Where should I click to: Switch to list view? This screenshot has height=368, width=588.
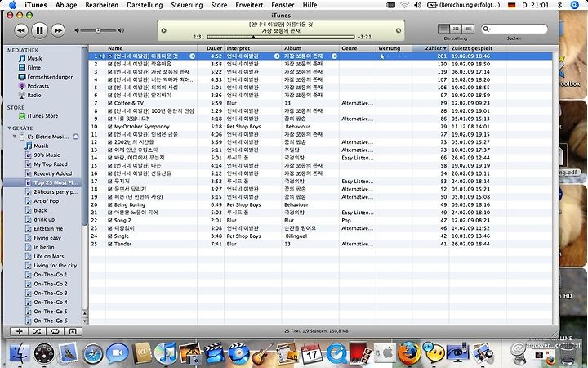click(x=443, y=29)
